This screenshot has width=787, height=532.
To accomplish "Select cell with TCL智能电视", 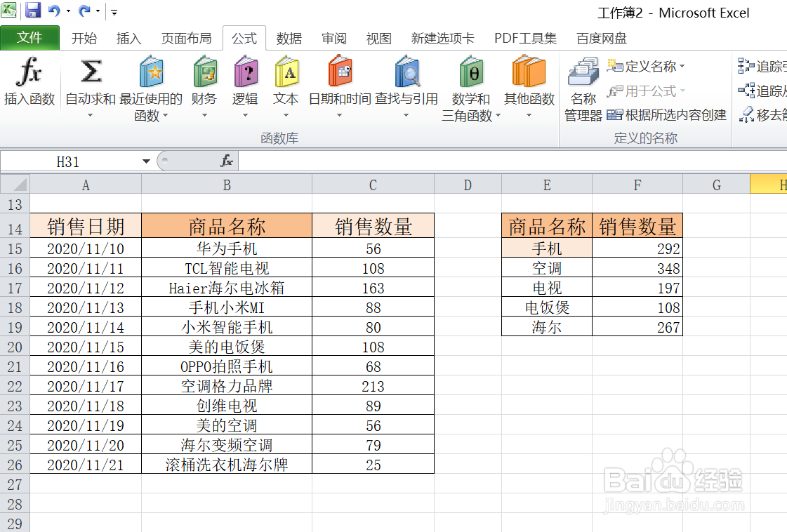I will coord(227,268).
